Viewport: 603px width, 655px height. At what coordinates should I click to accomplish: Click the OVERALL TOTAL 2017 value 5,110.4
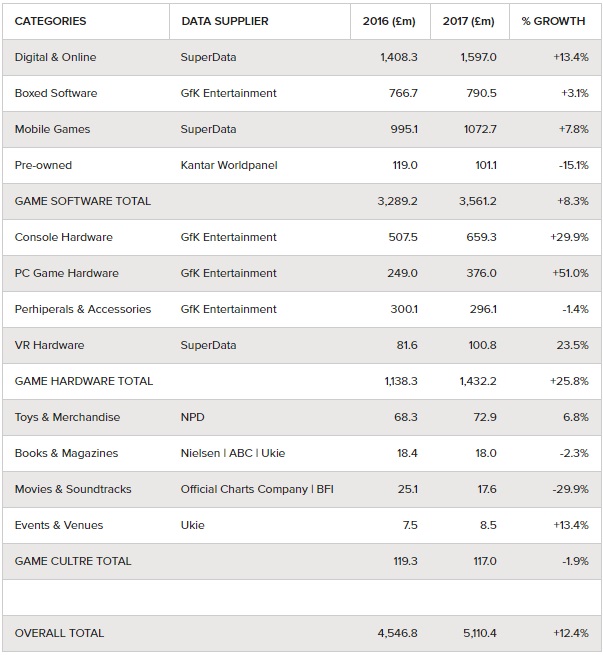[x=480, y=633]
